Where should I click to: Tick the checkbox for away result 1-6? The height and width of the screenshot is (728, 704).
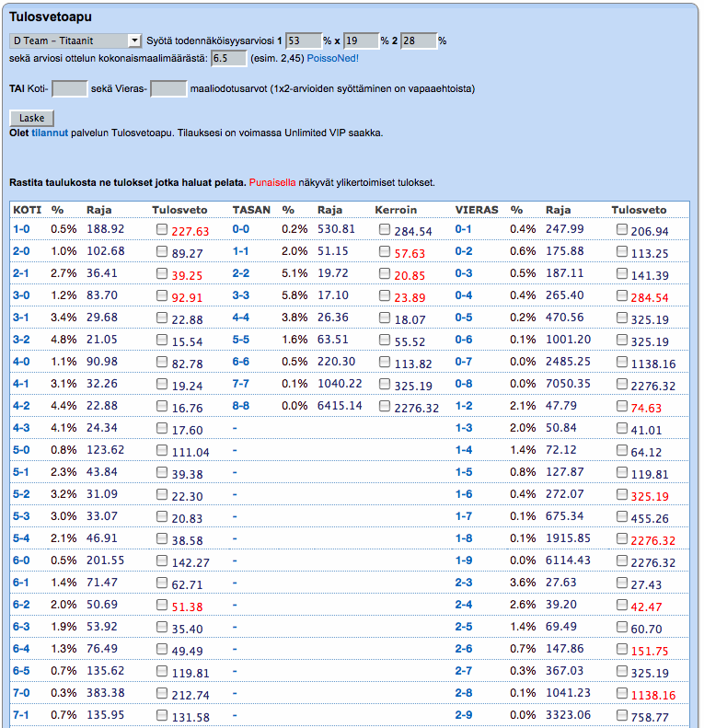click(x=622, y=494)
